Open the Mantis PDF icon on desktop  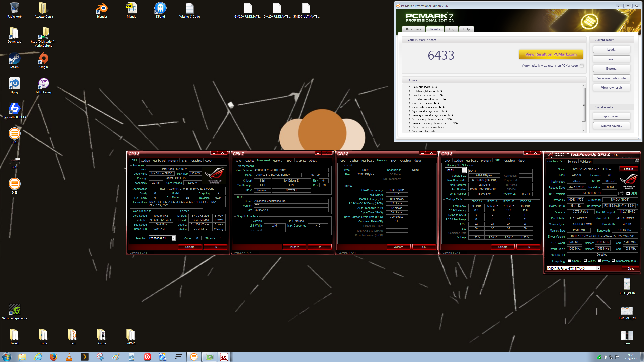click(131, 10)
